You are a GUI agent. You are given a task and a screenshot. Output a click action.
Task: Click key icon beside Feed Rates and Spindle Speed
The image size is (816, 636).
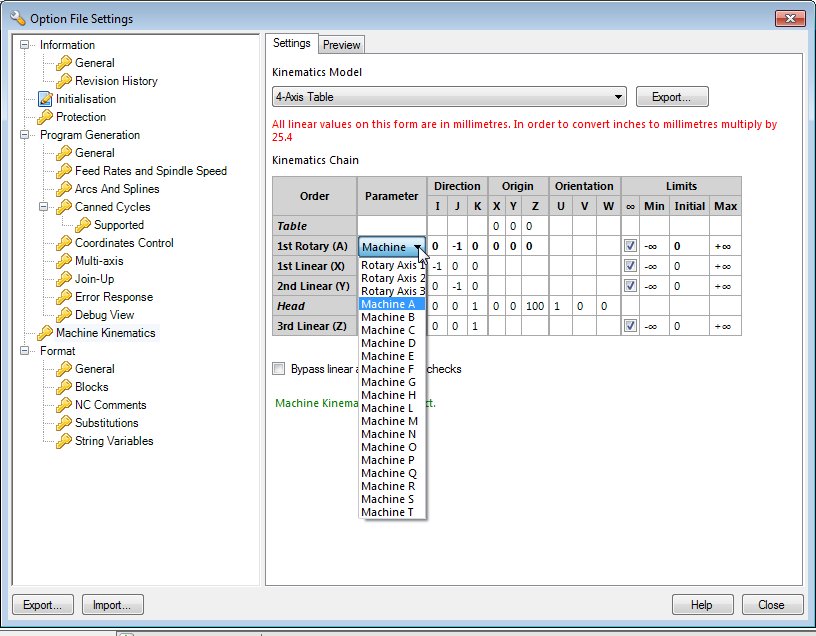point(64,171)
